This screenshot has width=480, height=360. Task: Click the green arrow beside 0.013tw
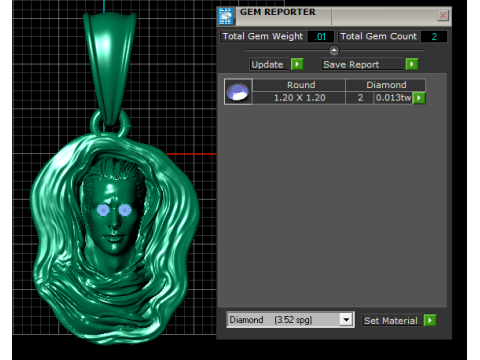click(419, 98)
